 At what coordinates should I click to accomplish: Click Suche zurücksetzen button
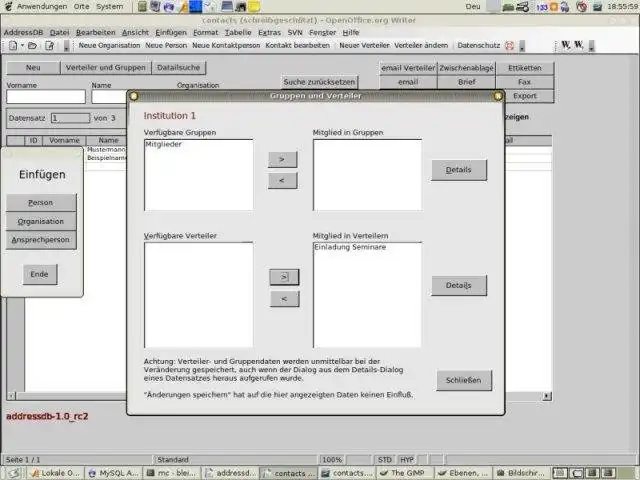point(320,82)
